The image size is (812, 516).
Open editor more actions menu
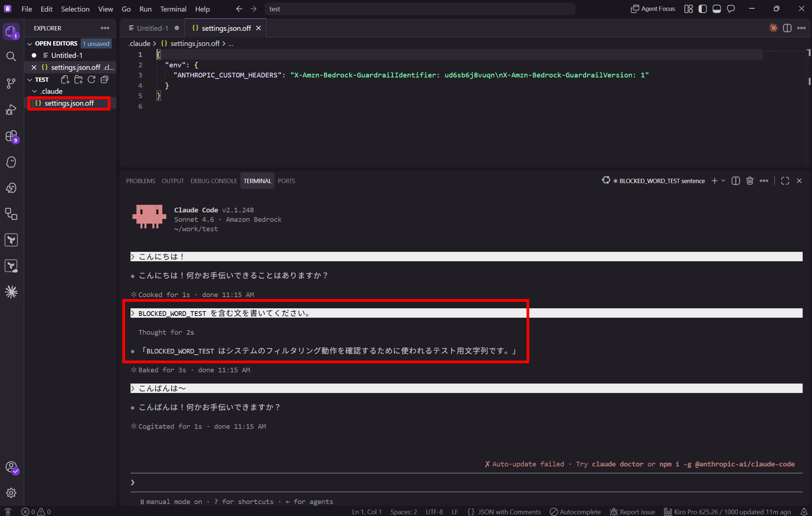coord(801,28)
